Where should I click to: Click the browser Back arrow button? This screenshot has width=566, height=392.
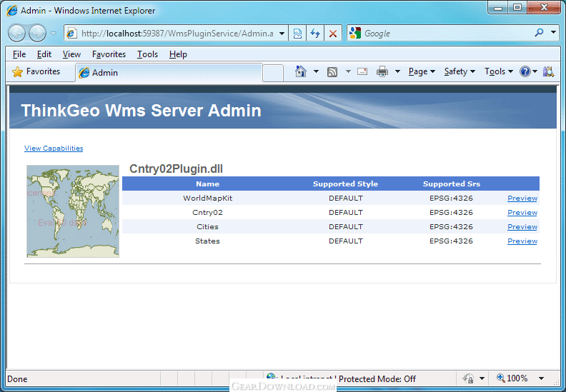16,33
